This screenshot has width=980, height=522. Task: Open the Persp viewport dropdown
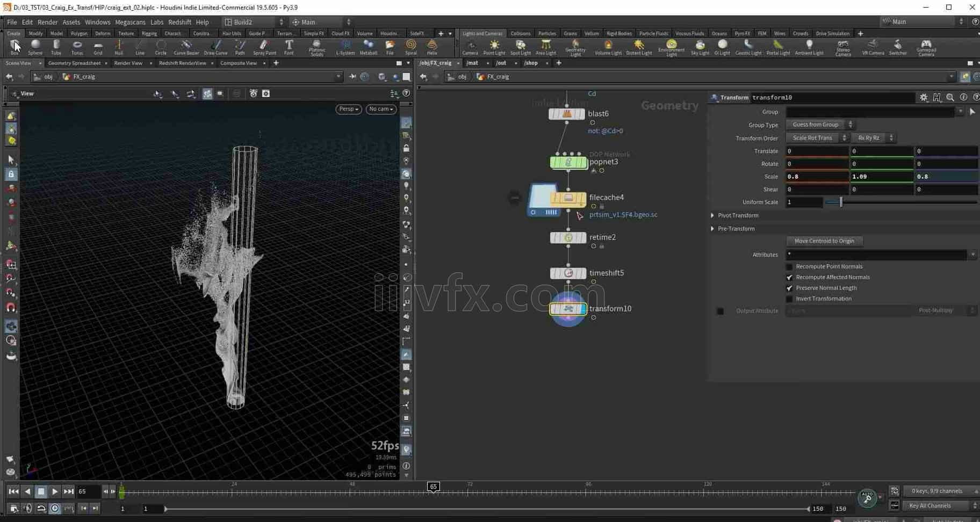point(348,109)
